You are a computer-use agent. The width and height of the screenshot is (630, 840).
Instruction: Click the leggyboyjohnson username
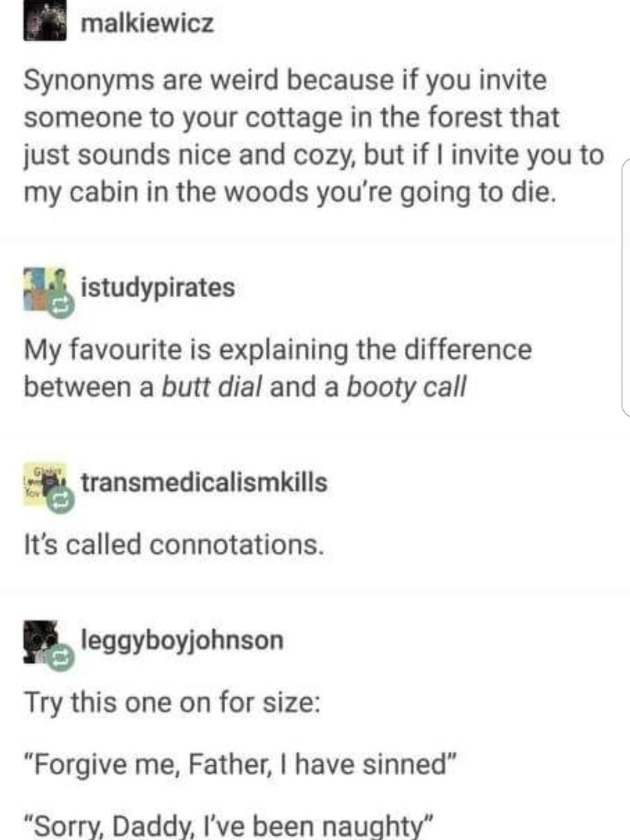click(182, 639)
